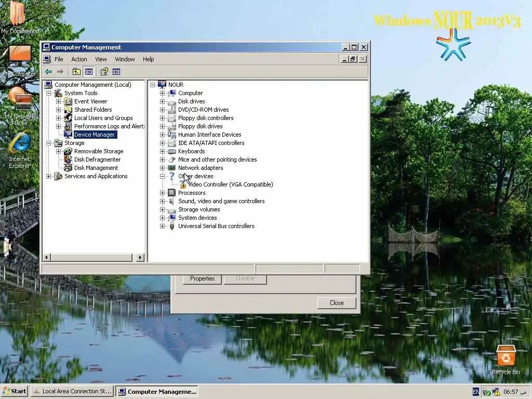The height and width of the screenshot is (399, 532).
Task: Expand the System devices node
Action: [162, 218]
